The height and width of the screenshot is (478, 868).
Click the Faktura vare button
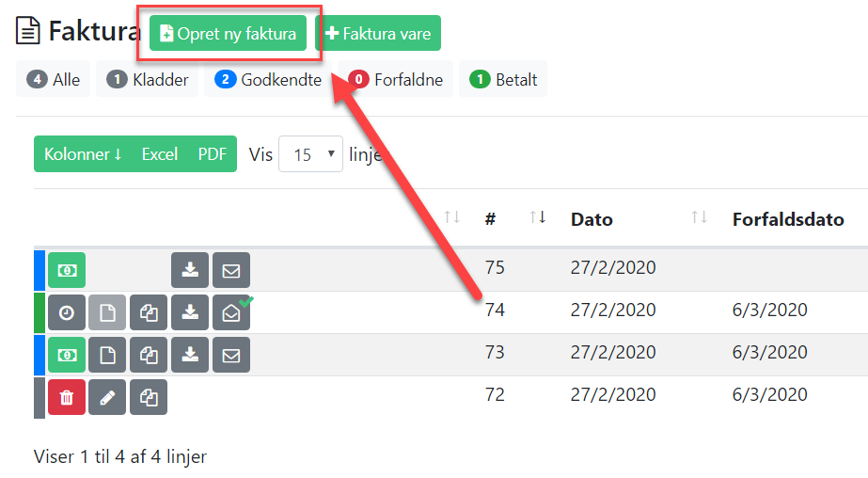[378, 33]
